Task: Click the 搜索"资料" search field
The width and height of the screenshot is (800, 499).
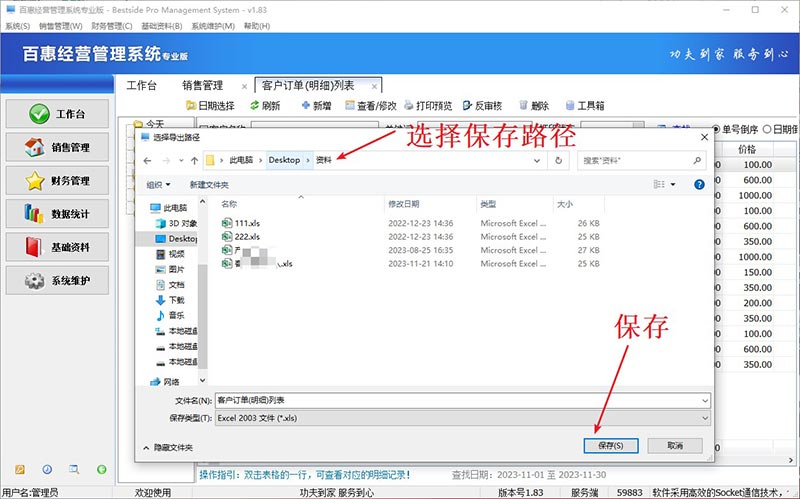Action: click(x=641, y=161)
